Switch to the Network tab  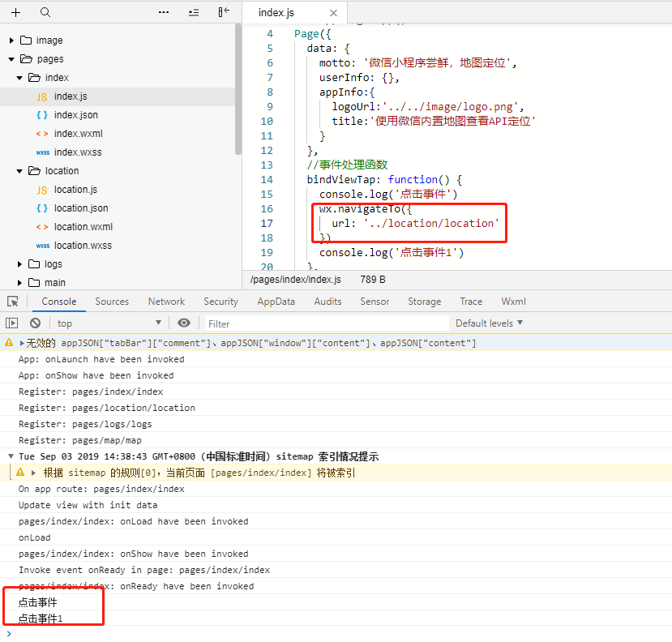click(166, 302)
